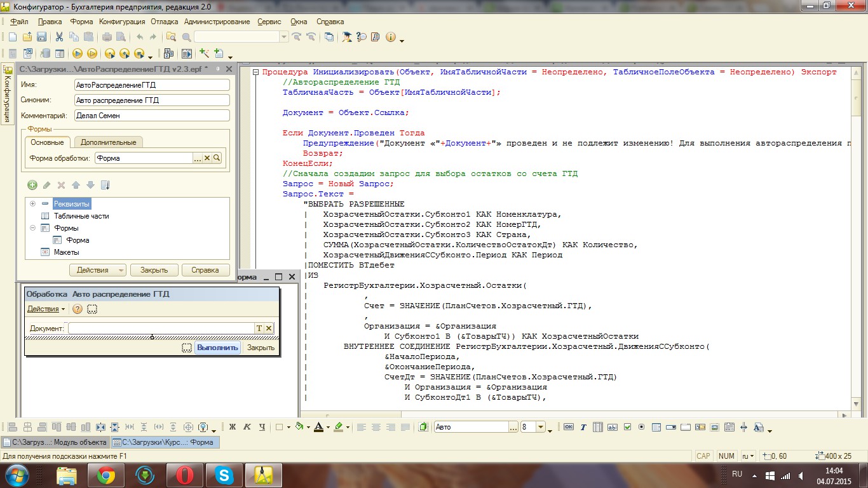868x488 pixels.
Task: Open background fill color dropdown arrow
Action: [x=308, y=428]
